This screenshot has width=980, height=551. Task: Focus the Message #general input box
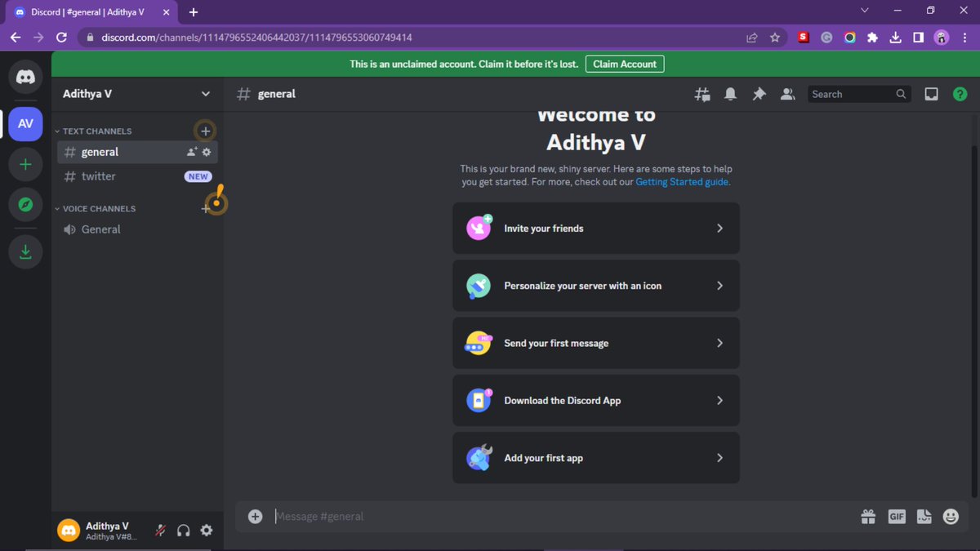(x=563, y=516)
